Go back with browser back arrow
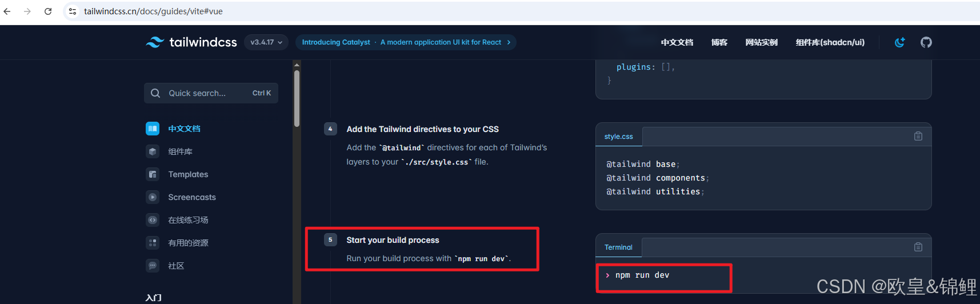Screen dimensions: 980x304 7,11
